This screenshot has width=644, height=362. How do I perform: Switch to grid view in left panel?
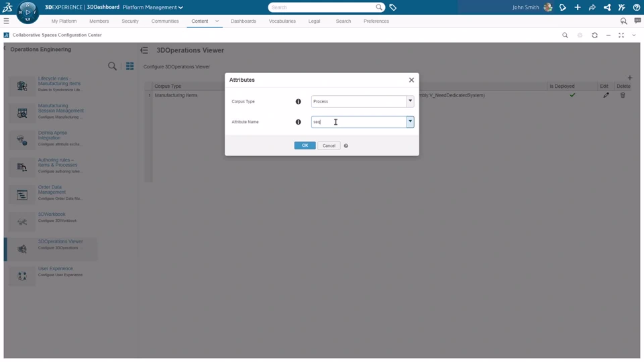click(130, 66)
